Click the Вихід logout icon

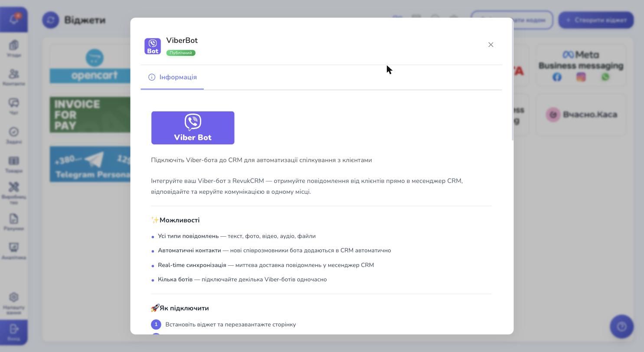pyautogui.click(x=14, y=332)
